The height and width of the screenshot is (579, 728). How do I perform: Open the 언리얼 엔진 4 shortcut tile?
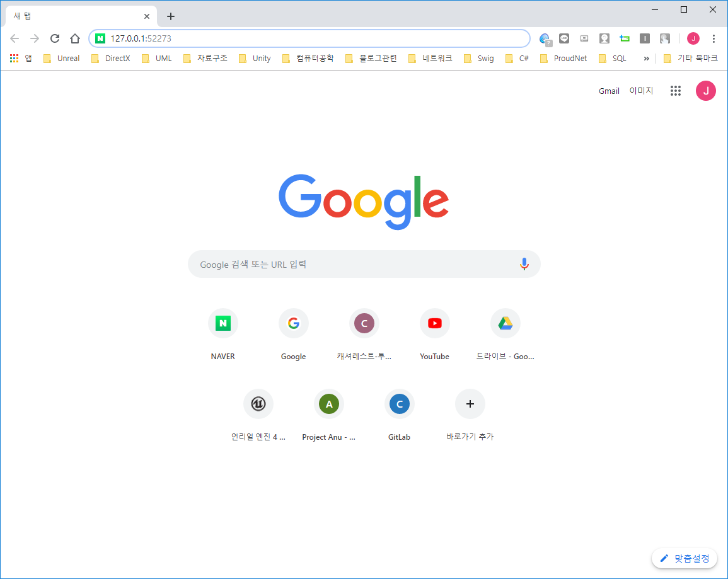[258, 415]
